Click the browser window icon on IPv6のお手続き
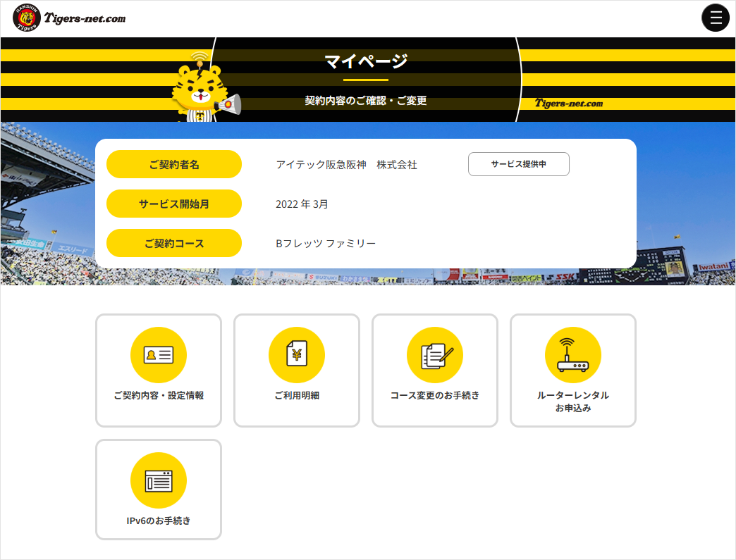The height and width of the screenshot is (560, 736). coord(158,480)
